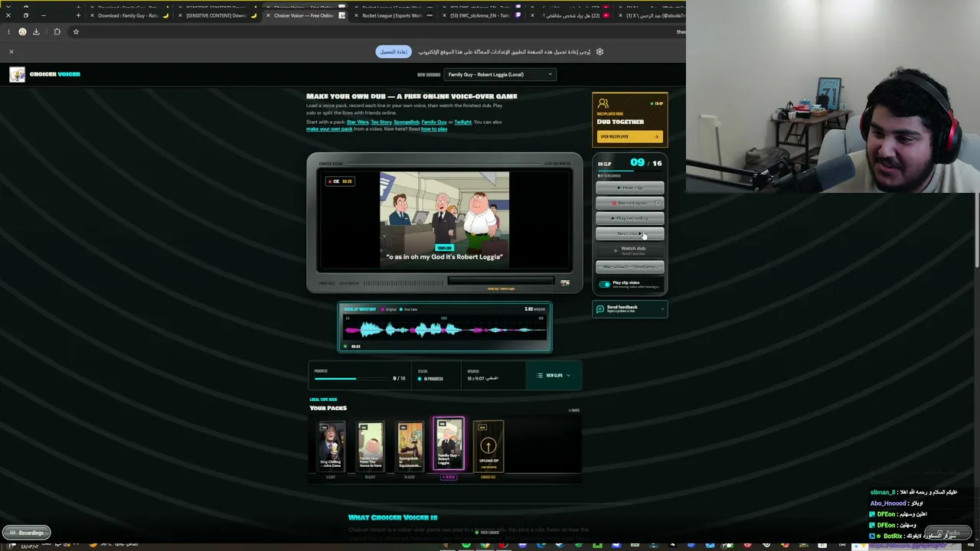Image resolution: width=980 pixels, height=551 pixels.
Task: Open the Family Guy pack link
Action: [434, 122]
